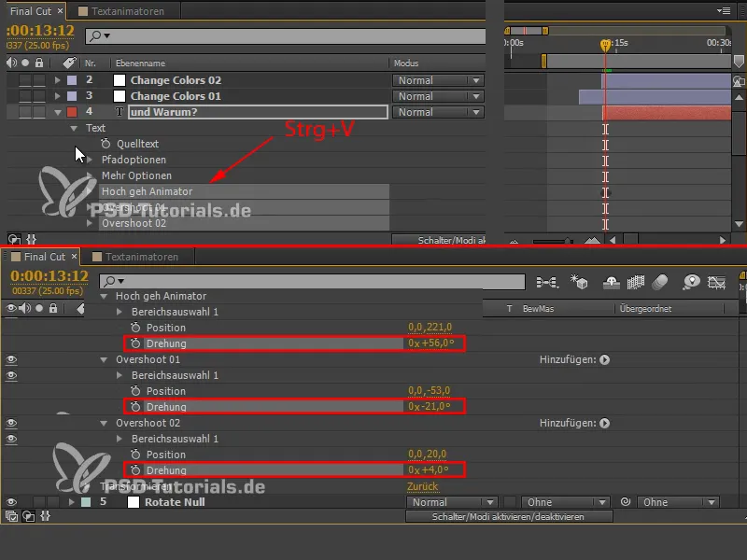Toggle visibility of Overshoot 01 animator
Image resolution: width=747 pixels, height=560 pixels.
[11, 359]
